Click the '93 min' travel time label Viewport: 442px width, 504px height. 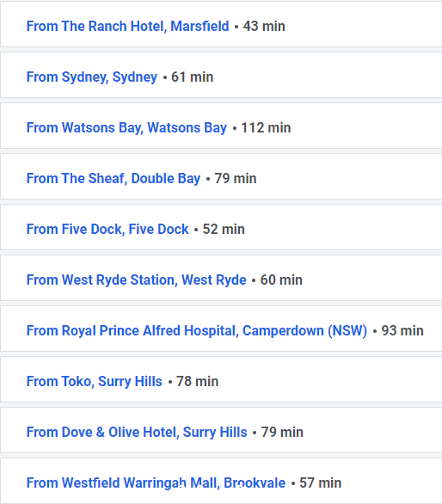point(402,331)
